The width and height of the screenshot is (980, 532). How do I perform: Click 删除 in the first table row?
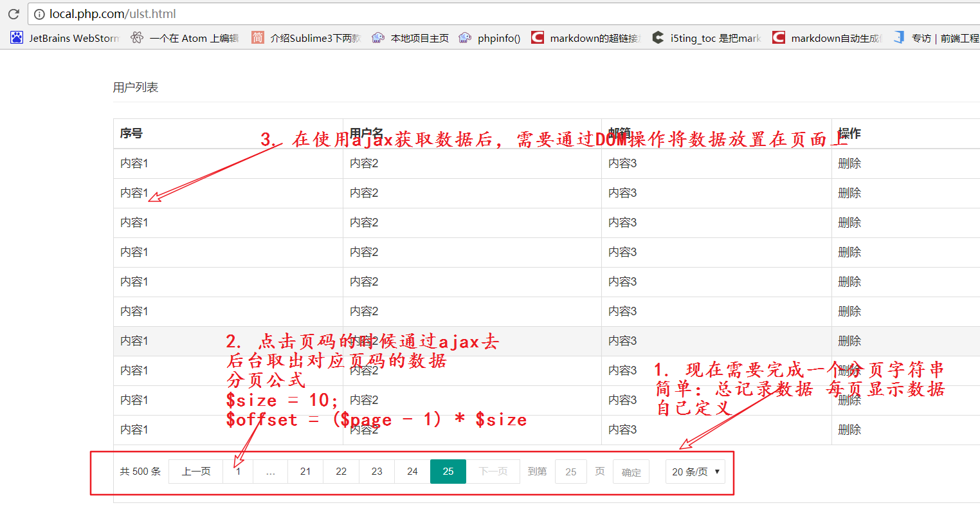[849, 163]
